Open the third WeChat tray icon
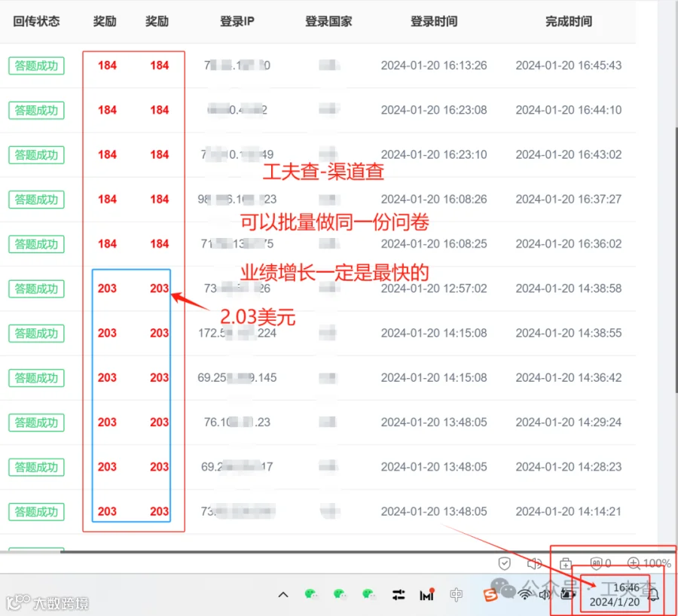The width and height of the screenshot is (678, 616). click(x=369, y=594)
